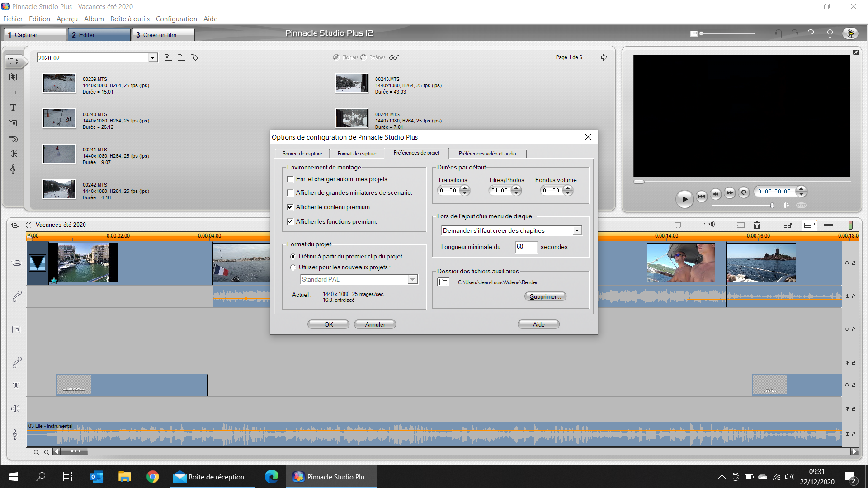
Task: Select 'Utiliser pour les nouveaux projets' radio
Action: (293, 267)
